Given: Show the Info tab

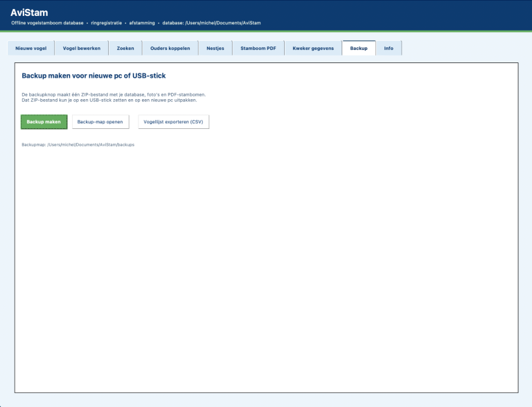Looking at the screenshot, I should [x=389, y=49].
